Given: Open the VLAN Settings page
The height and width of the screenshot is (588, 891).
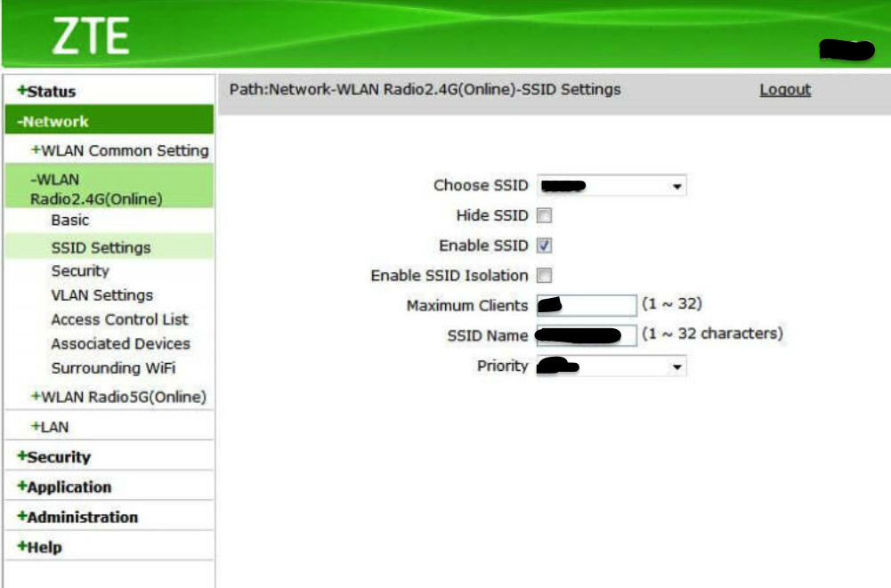Looking at the screenshot, I should (x=102, y=294).
